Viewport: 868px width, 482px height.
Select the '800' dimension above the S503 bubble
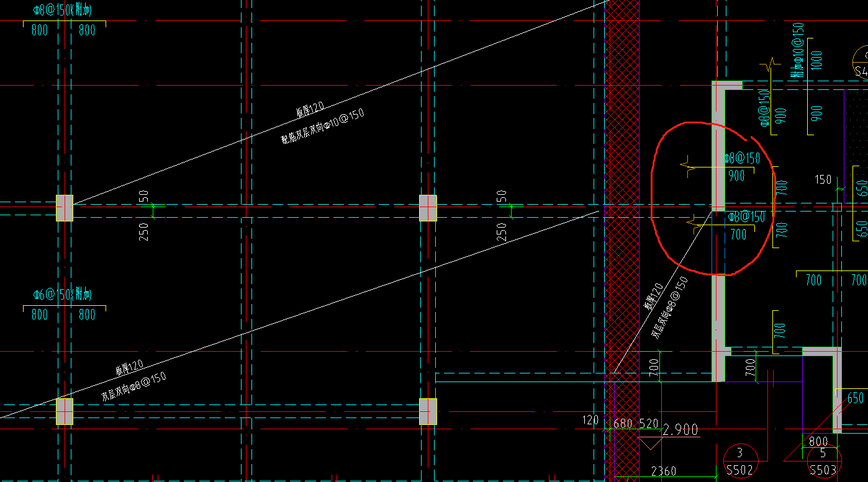coord(818,442)
